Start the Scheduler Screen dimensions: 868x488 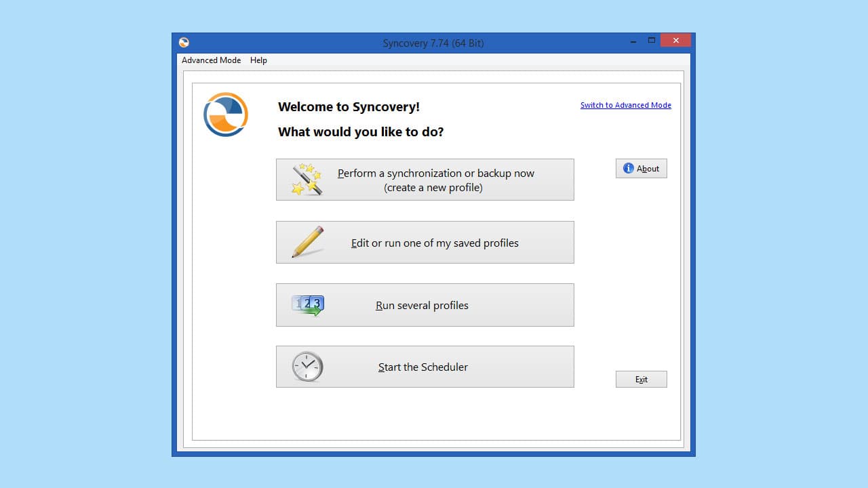pos(425,367)
